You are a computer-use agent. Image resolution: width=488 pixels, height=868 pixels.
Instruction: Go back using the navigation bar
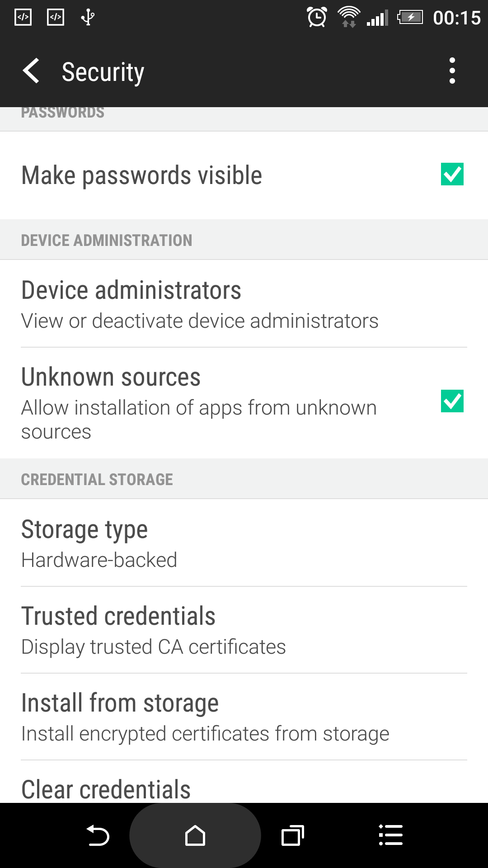click(98, 835)
